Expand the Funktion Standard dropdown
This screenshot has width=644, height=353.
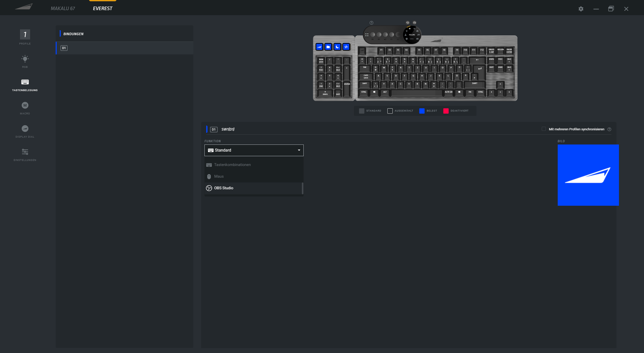pos(254,150)
